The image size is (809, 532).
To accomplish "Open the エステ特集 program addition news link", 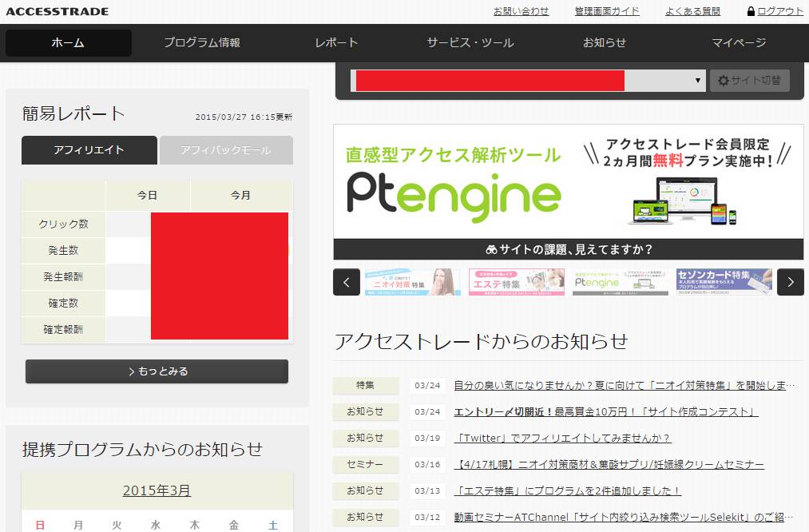I will [x=568, y=490].
